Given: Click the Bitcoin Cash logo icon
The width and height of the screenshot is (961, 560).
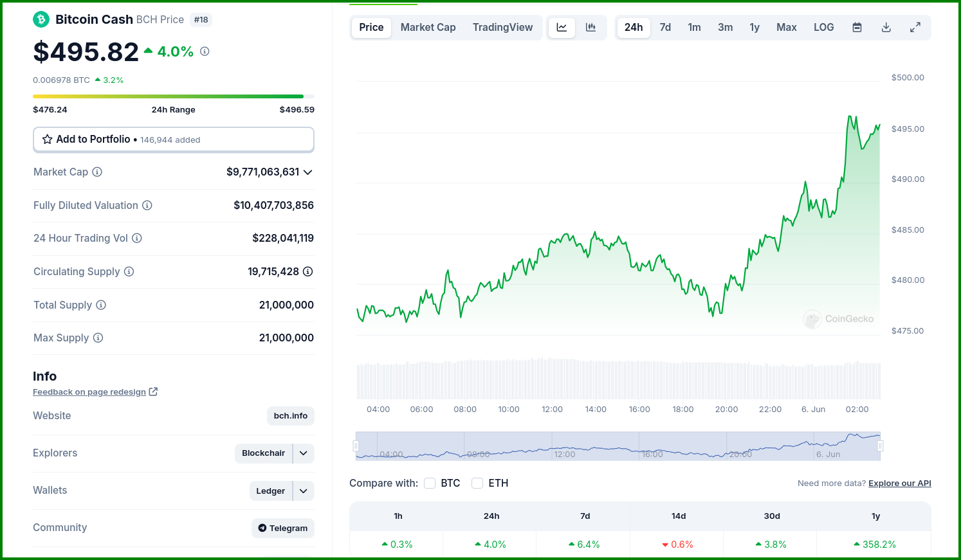Looking at the screenshot, I should pos(41,19).
